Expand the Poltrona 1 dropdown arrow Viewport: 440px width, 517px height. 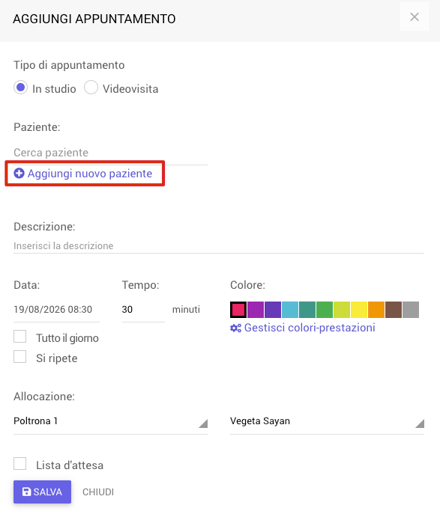point(203,424)
